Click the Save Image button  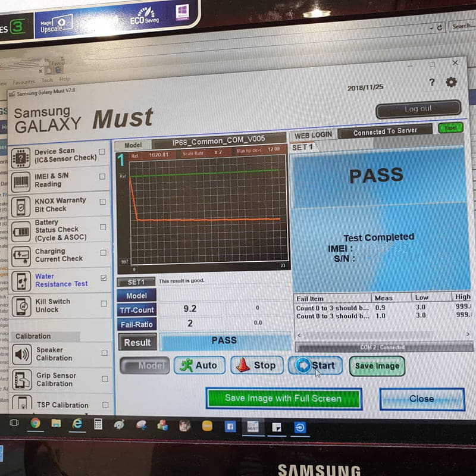(377, 366)
